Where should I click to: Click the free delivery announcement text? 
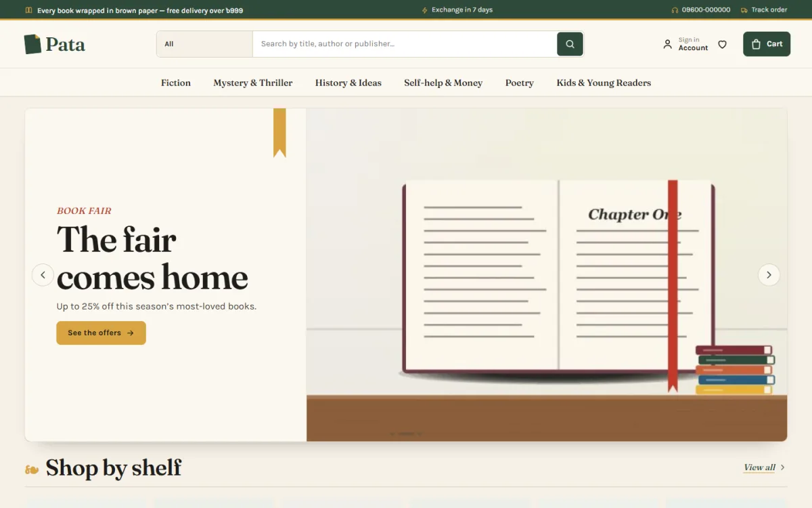140,10
